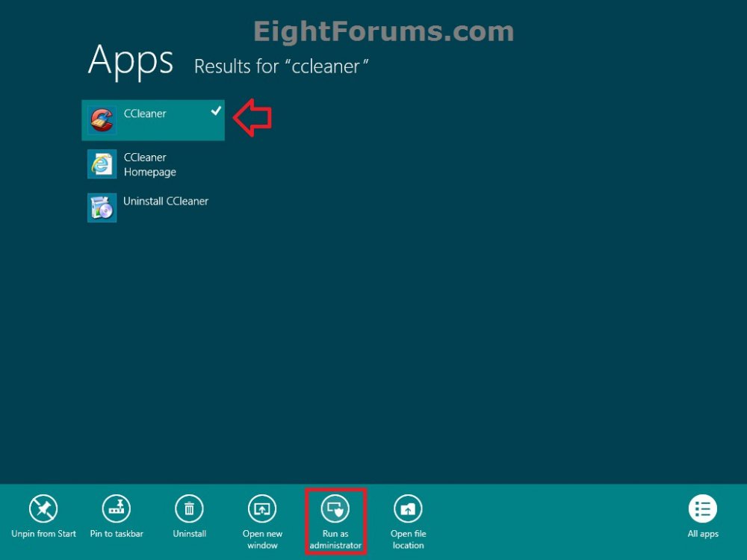Click the CCleaner Homepage Internet Explorer icon
The image size is (747, 560).
point(102,164)
